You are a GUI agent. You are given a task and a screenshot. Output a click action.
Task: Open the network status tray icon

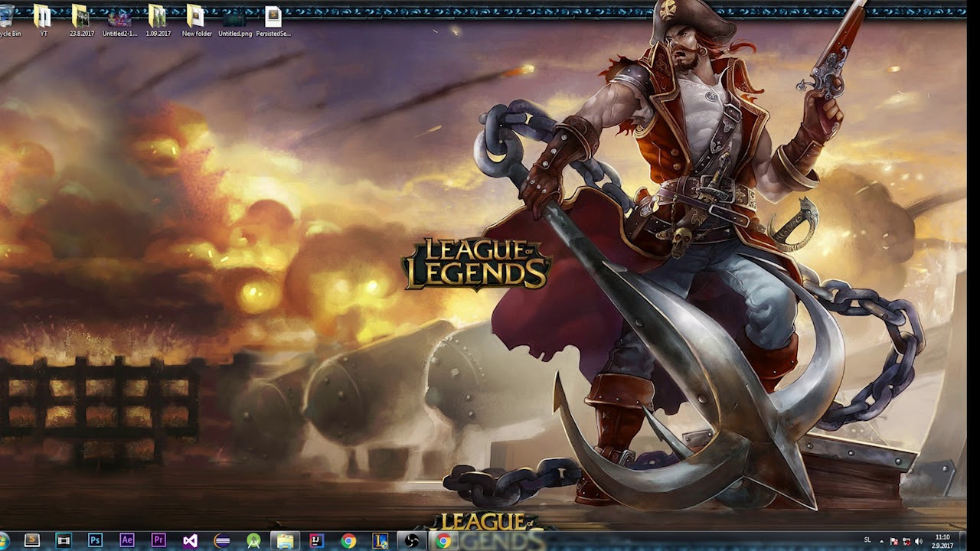tap(906, 541)
